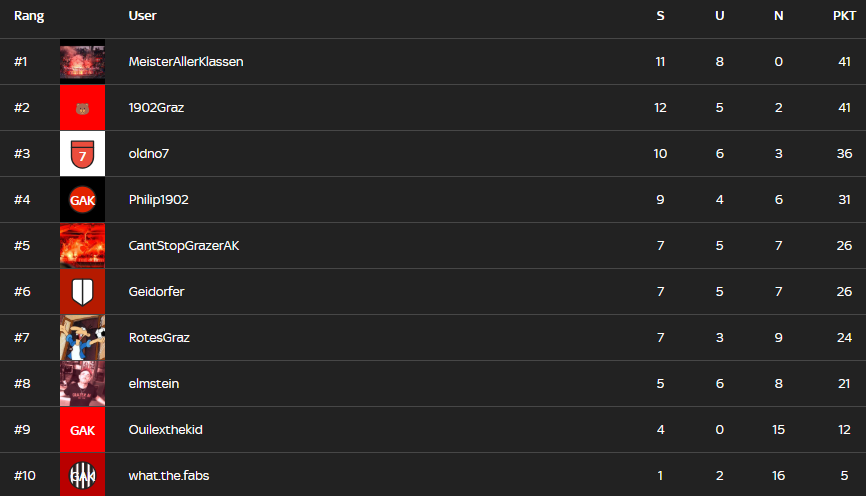
Task: Click RotesGraz's cartoon avatar
Action: 82,338
